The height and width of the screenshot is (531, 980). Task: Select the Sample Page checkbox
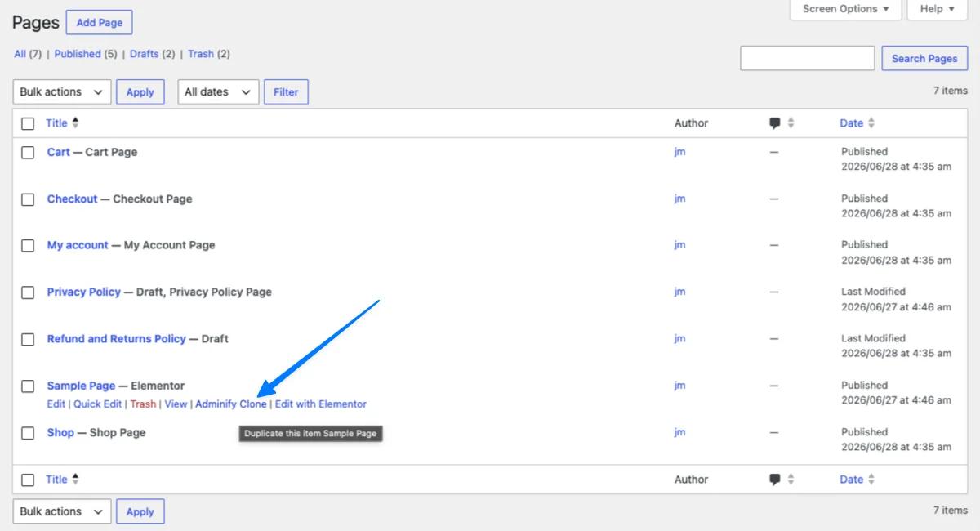click(28, 386)
